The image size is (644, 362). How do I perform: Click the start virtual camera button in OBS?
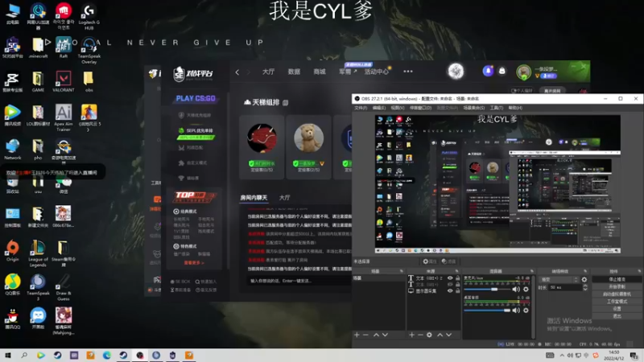(x=617, y=294)
